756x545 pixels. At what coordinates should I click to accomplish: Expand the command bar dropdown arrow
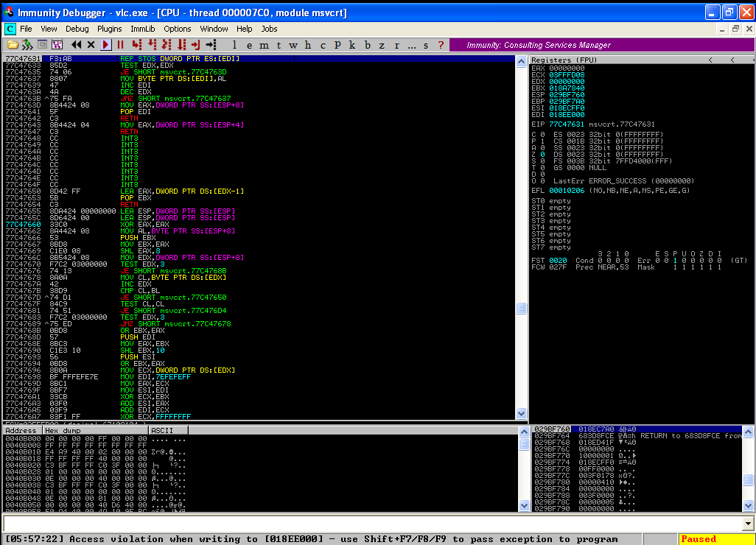click(x=749, y=523)
